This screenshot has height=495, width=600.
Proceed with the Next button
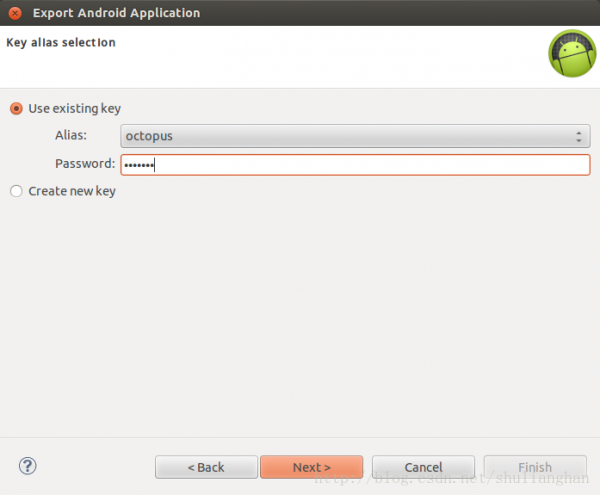click(x=311, y=467)
